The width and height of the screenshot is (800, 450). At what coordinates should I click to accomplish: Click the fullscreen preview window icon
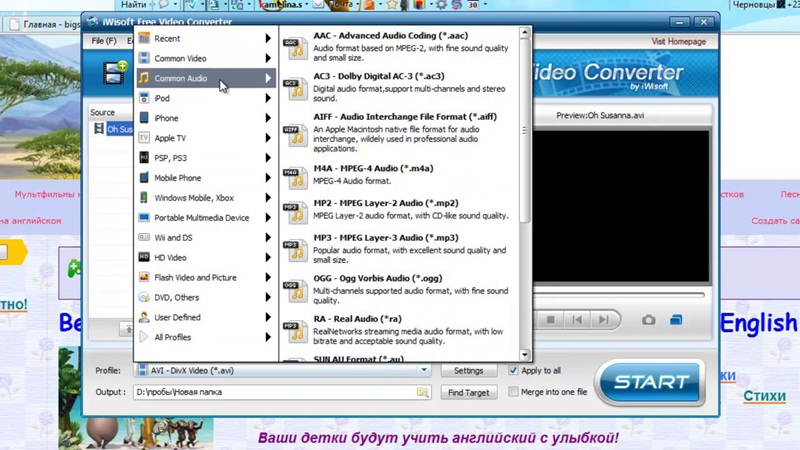click(676, 320)
